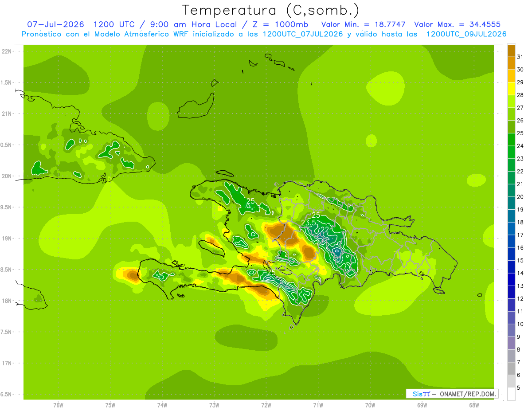Click the '68W' longitude axis label
Screen dimensions: 532x411
click(x=474, y=405)
